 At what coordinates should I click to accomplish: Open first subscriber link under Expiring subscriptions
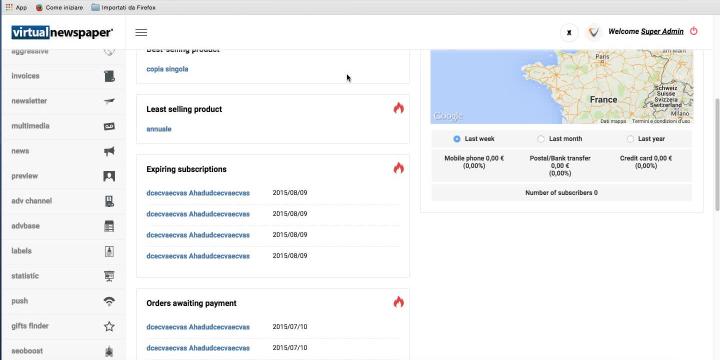coord(198,193)
